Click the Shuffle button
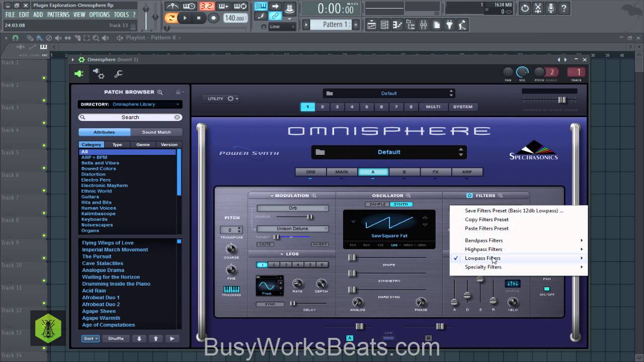Viewport: 644px width, 362px height. click(116, 338)
